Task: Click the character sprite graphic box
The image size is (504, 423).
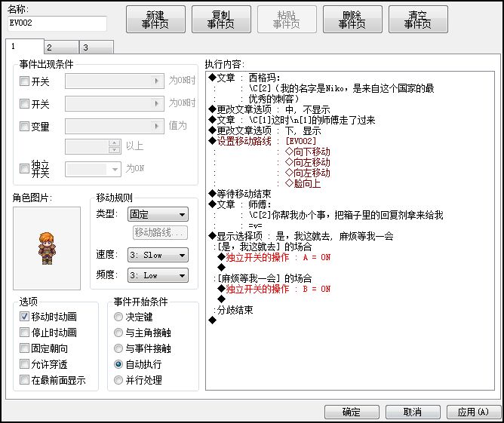Action: tap(47, 248)
